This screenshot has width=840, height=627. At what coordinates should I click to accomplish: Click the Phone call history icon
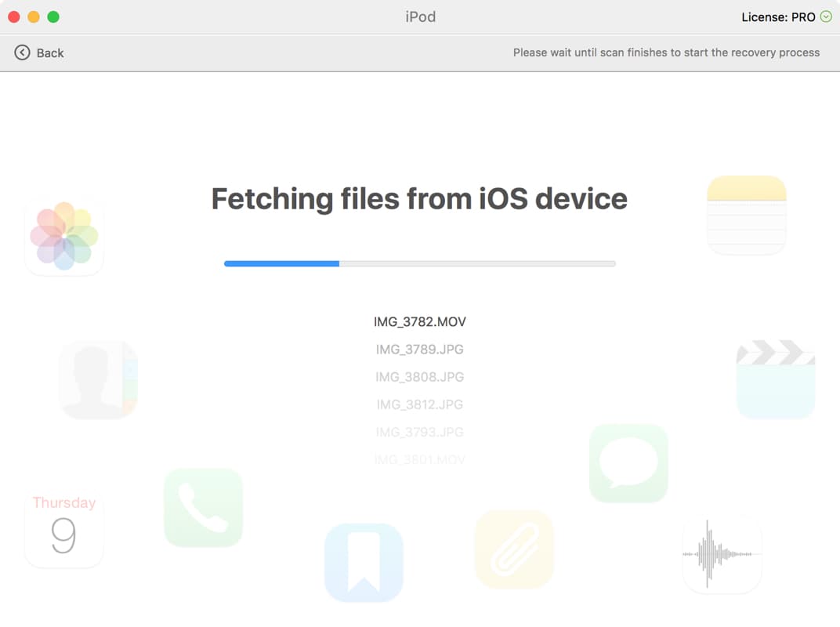coord(204,508)
